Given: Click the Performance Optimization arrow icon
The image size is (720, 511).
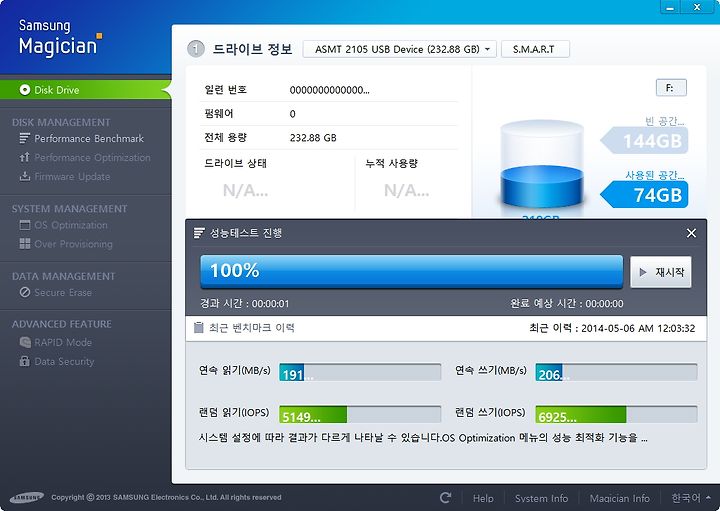Looking at the screenshot, I should [x=25, y=157].
